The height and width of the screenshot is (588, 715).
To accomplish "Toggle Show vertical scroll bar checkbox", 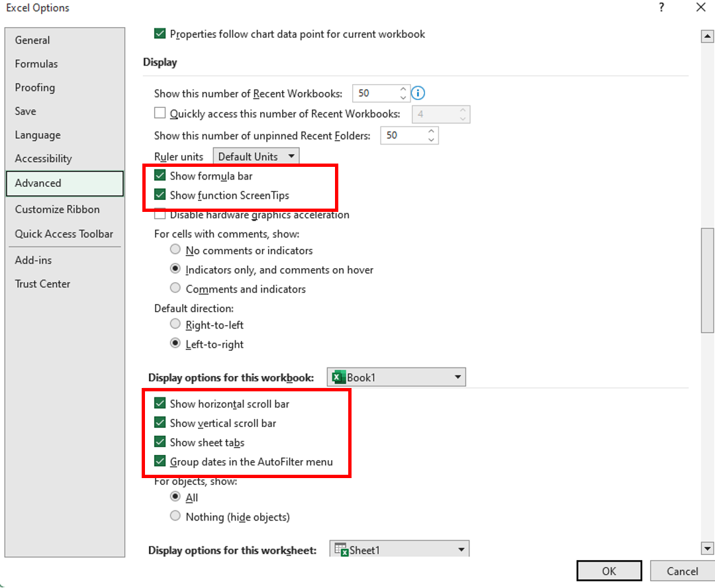I will [160, 422].
